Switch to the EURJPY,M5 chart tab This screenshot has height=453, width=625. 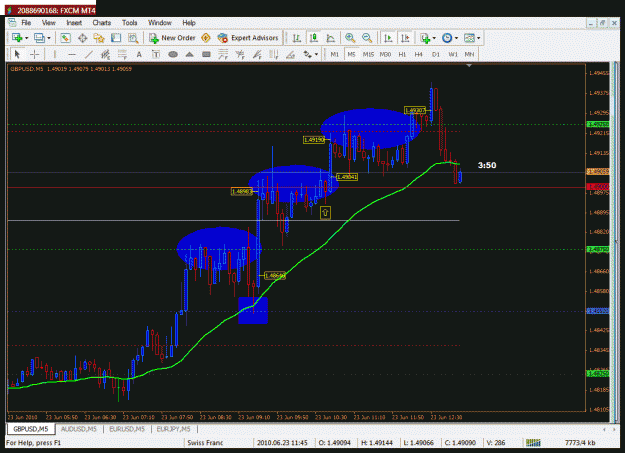[174, 429]
